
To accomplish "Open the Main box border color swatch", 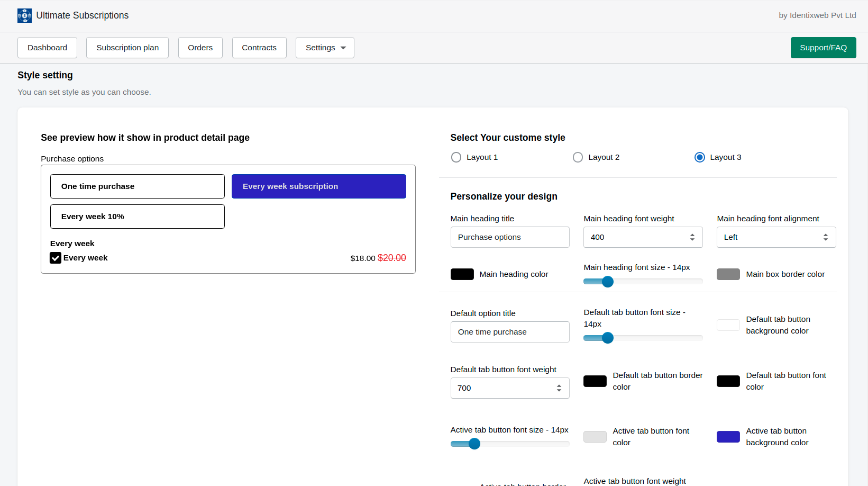I will pyautogui.click(x=728, y=274).
